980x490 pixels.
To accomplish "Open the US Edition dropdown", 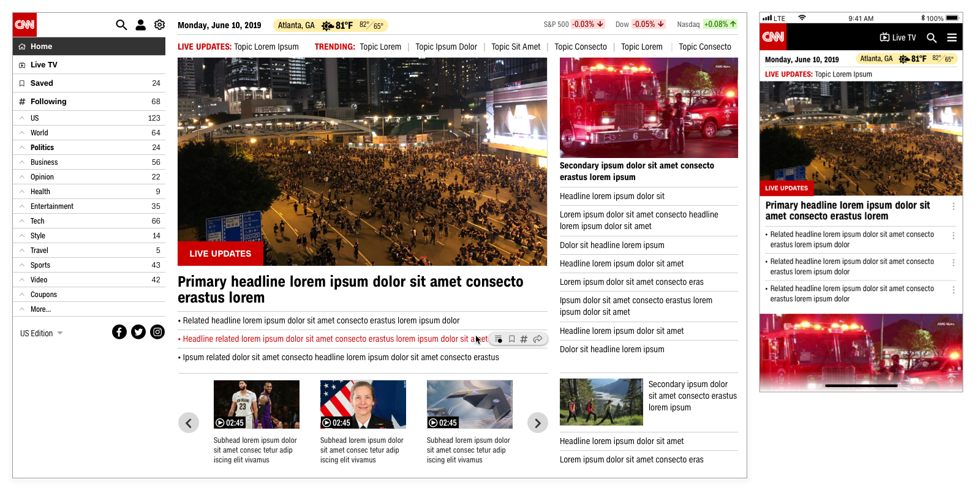I will (42, 333).
